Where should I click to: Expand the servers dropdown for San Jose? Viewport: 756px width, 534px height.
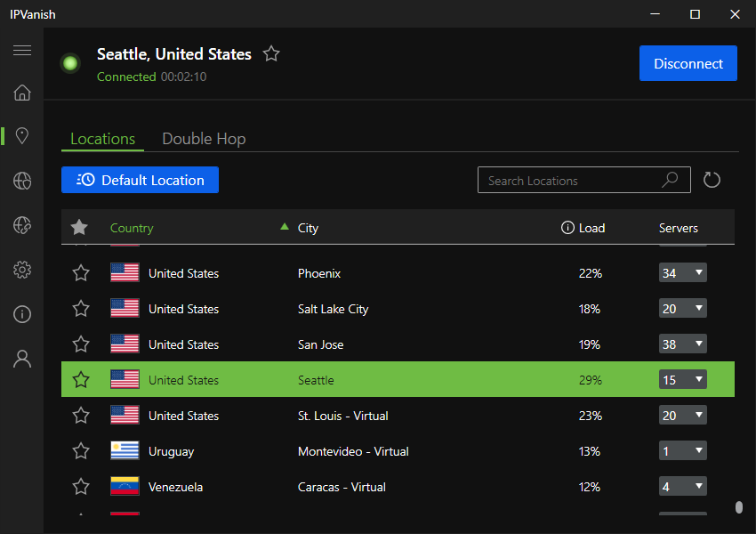pos(682,344)
